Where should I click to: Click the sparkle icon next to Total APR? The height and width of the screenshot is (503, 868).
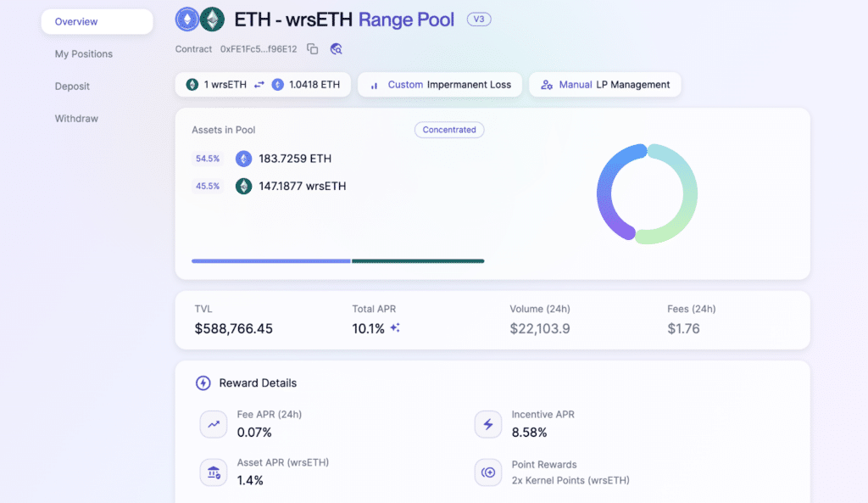[x=395, y=328]
